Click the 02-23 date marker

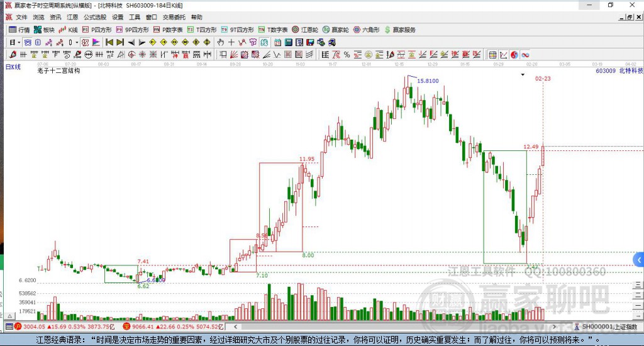pos(543,79)
